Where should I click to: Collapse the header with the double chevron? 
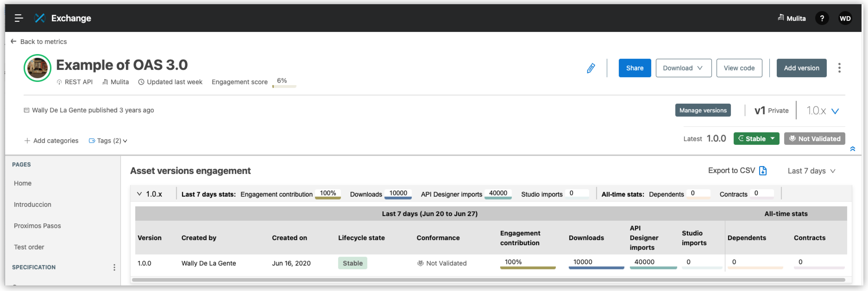(853, 149)
